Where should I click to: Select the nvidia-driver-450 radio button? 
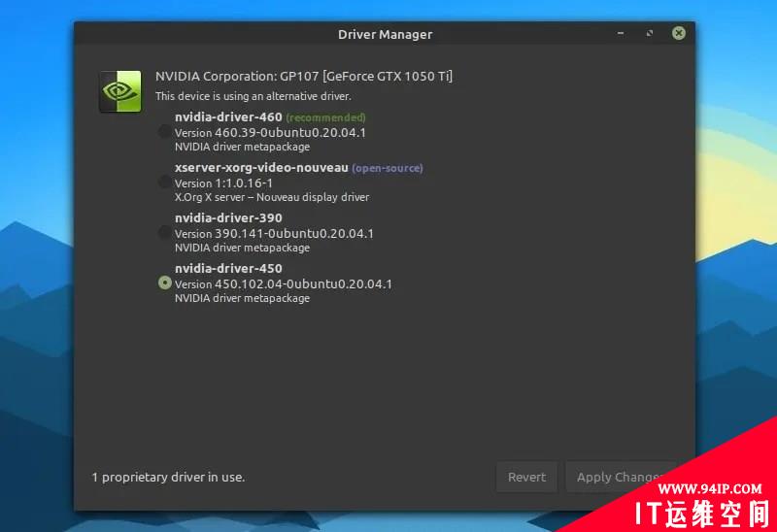[164, 283]
